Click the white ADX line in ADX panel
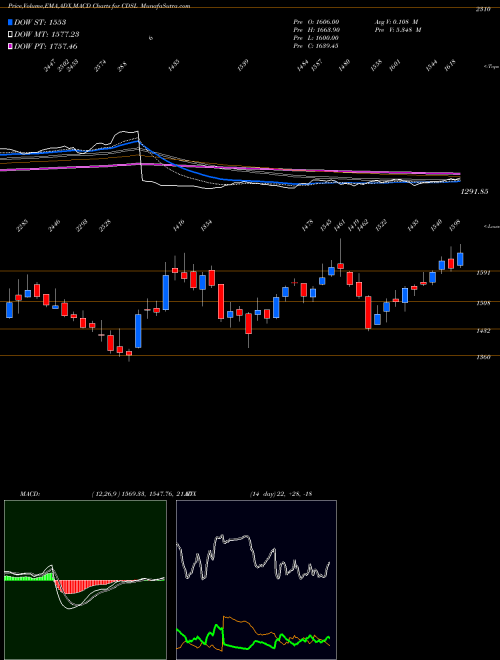Screen dimensions: 500x660 click(234, 538)
